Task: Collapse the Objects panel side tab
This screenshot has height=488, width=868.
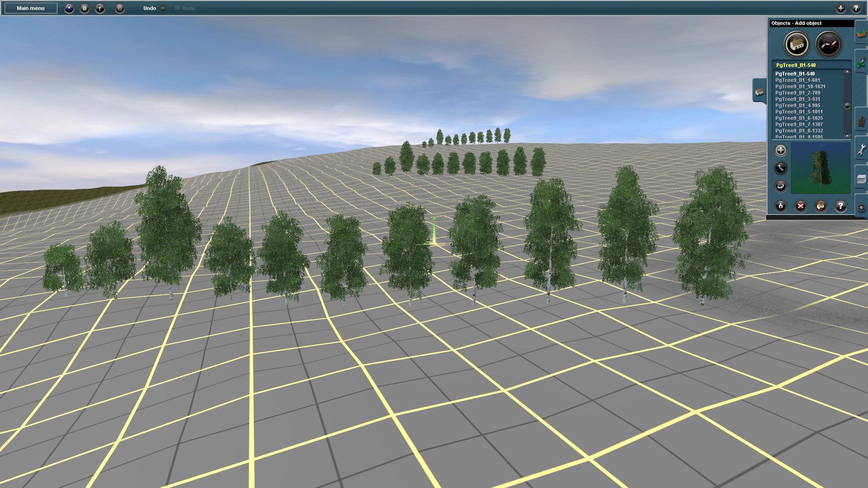Action: 759,92
